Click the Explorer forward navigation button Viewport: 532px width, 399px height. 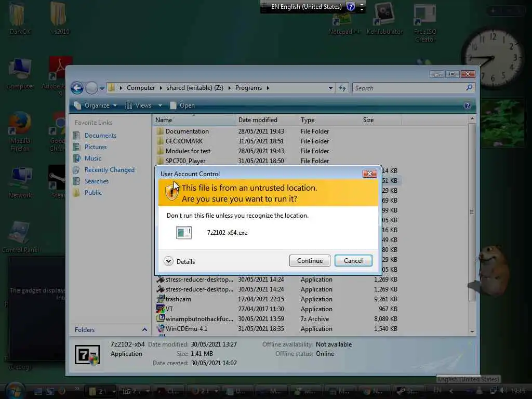click(x=91, y=88)
